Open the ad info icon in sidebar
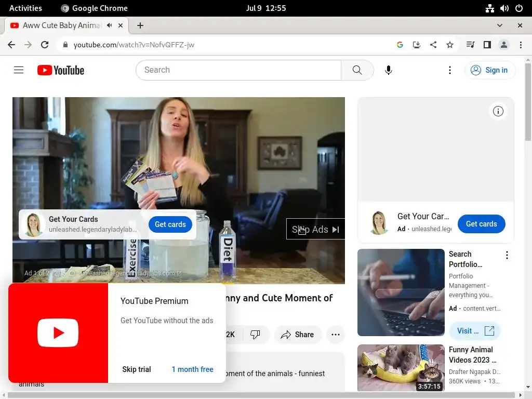This screenshot has height=399, width=532. [x=498, y=111]
